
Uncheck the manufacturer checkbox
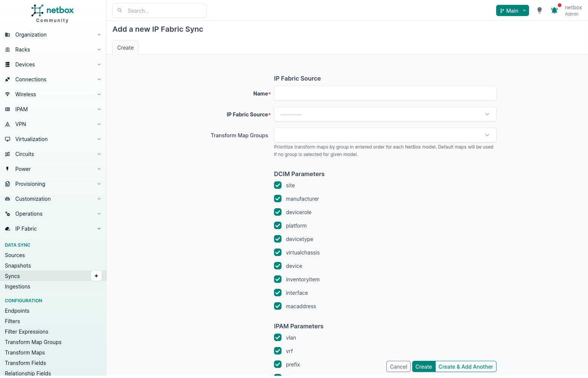pos(278,199)
